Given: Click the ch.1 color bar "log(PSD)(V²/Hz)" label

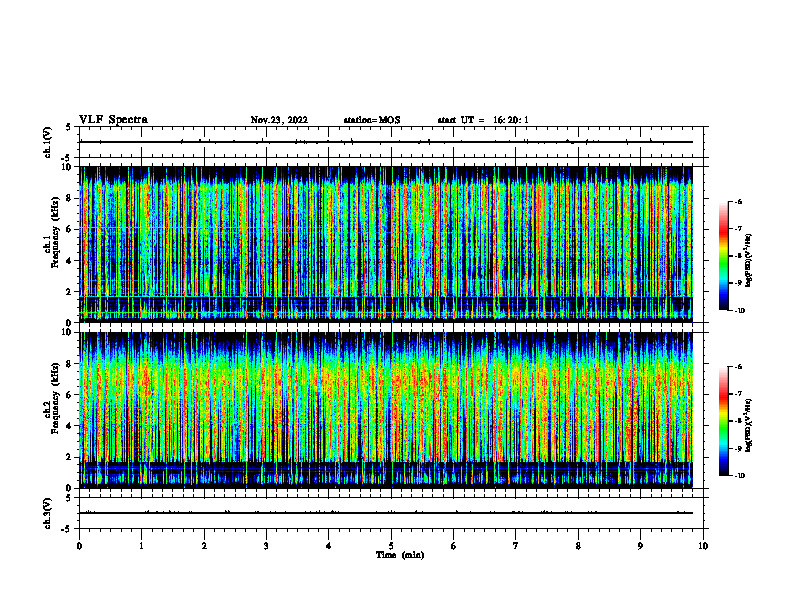Looking at the screenshot, I should click(748, 261).
